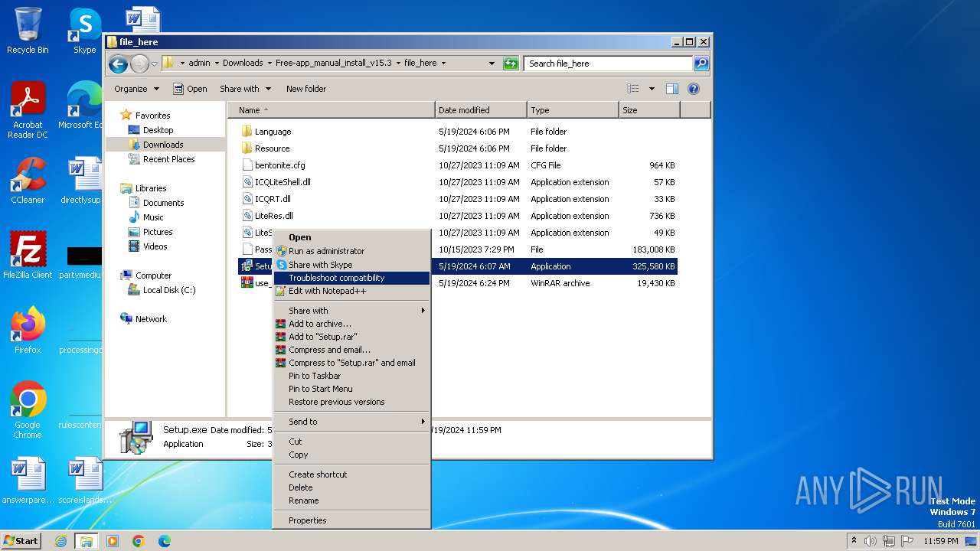This screenshot has height=551, width=980.
Task: Choose Edit with Notepad++
Action: [351, 291]
